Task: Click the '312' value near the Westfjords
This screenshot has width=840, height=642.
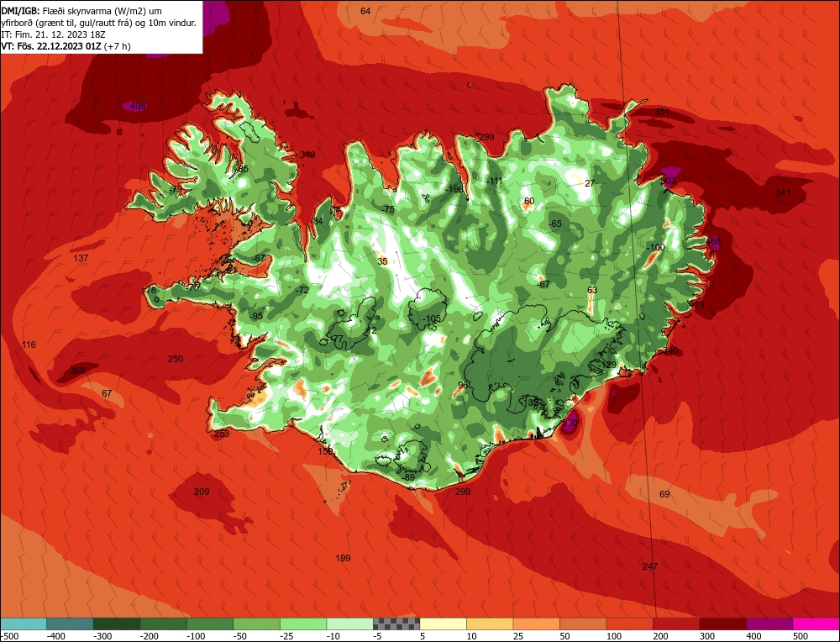Action: tap(307, 155)
